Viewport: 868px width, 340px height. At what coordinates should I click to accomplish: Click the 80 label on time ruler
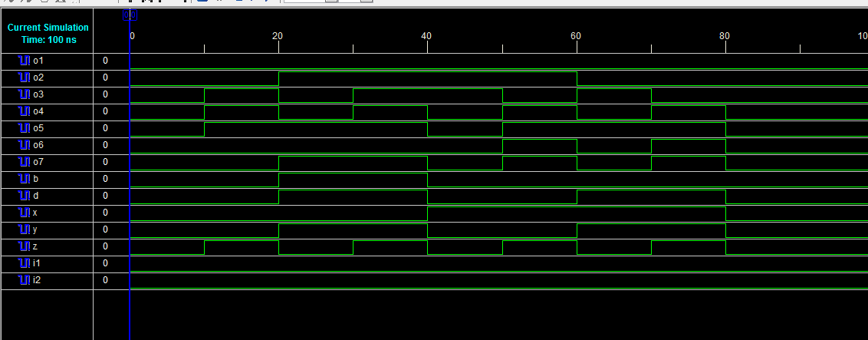pyautogui.click(x=724, y=35)
